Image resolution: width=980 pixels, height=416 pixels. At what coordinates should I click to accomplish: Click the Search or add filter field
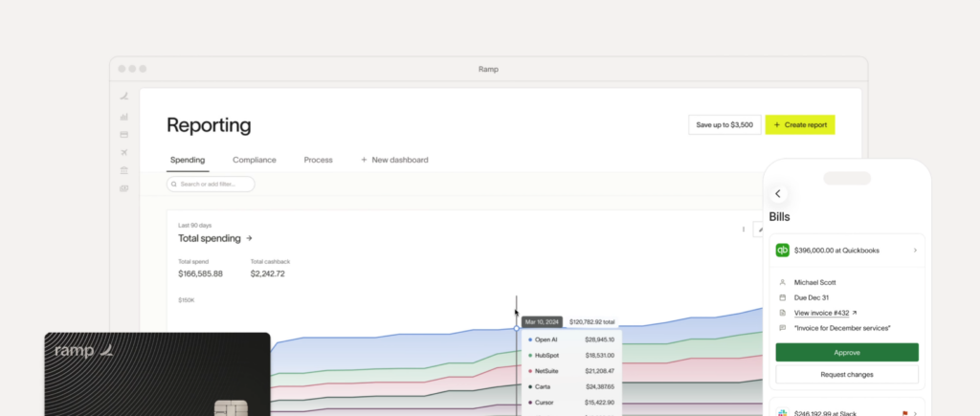tap(211, 185)
